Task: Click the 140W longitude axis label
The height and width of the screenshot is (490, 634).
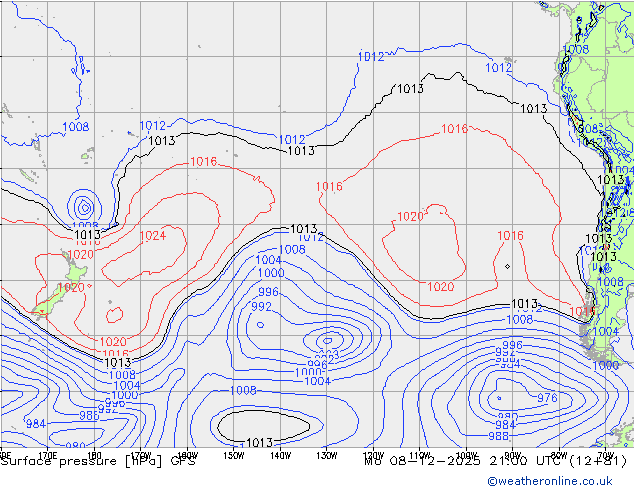Action: click(x=281, y=455)
